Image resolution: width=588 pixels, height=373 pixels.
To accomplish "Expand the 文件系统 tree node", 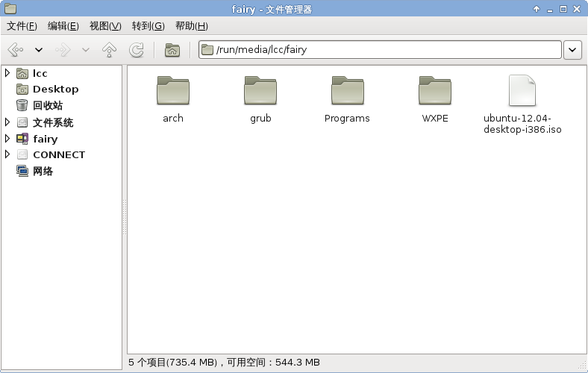I will [x=7, y=122].
